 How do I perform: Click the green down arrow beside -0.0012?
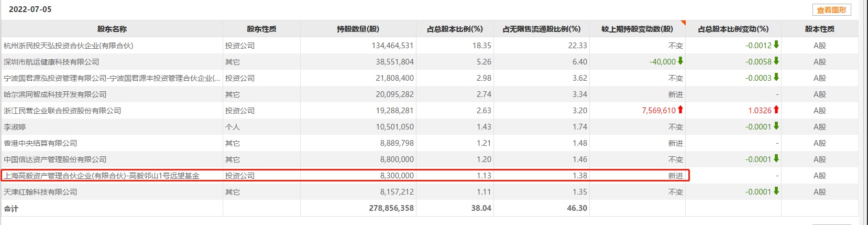click(776, 45)
